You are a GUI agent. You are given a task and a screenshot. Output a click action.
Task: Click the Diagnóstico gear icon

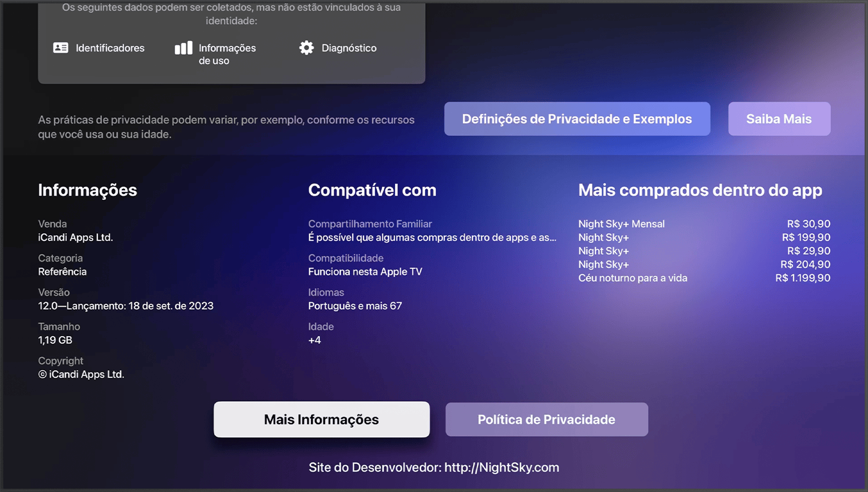click(x=307, y=48)
